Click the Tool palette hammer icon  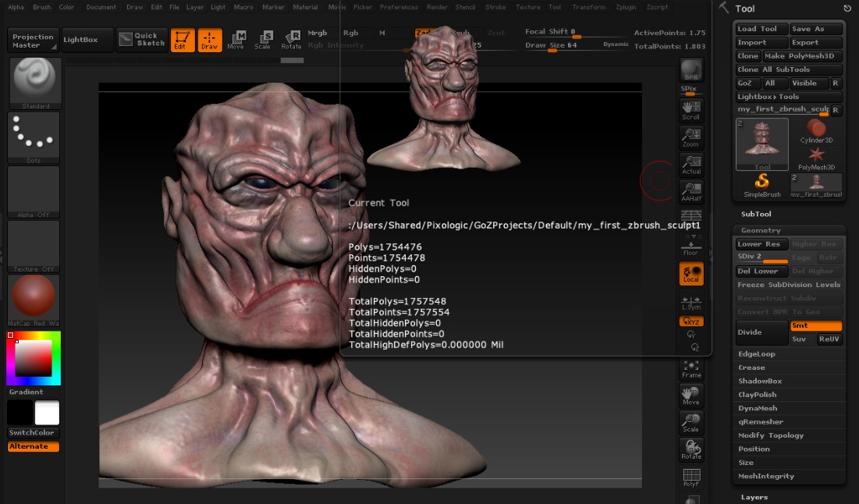click(x=724, y=8)
